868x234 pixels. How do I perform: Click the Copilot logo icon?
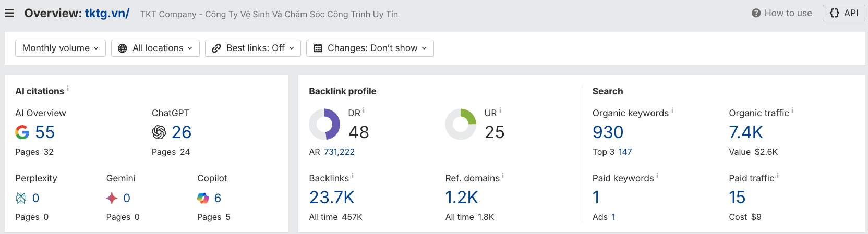(x=203, y=198)
